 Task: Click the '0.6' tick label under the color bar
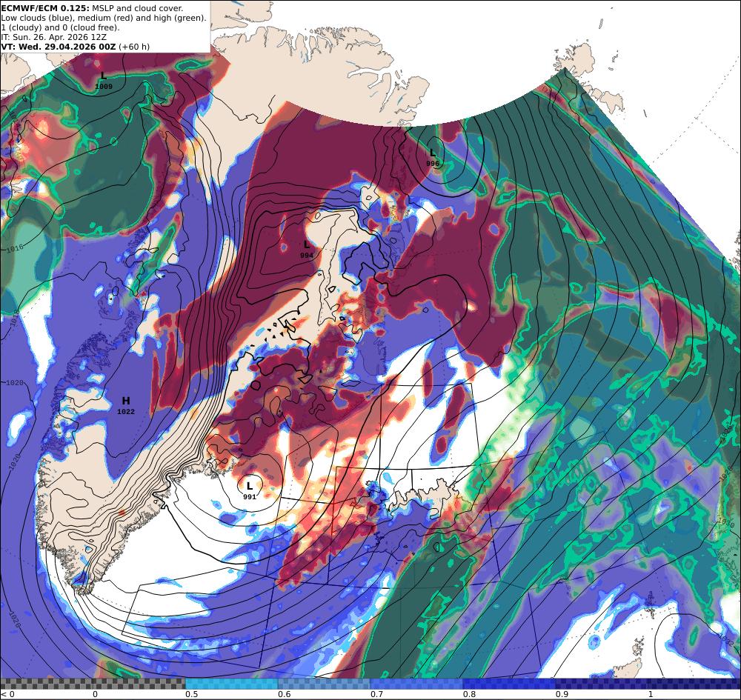click(284, 694)
